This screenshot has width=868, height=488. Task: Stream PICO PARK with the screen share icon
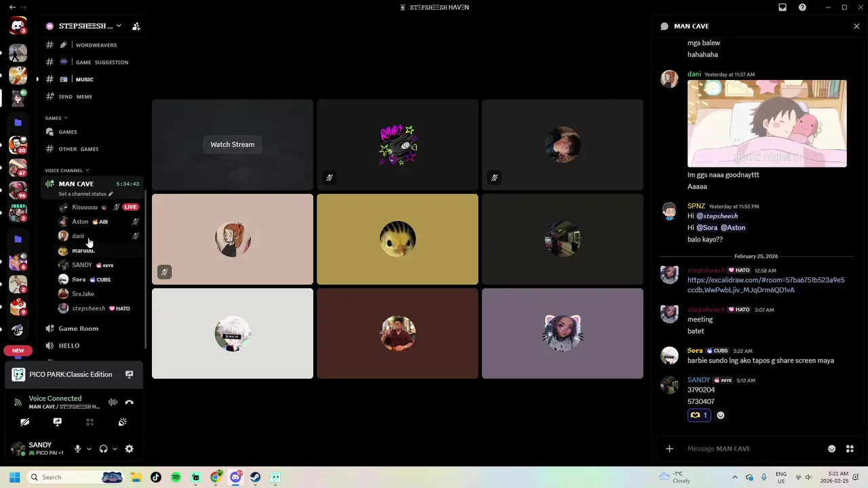coord(129,374)
